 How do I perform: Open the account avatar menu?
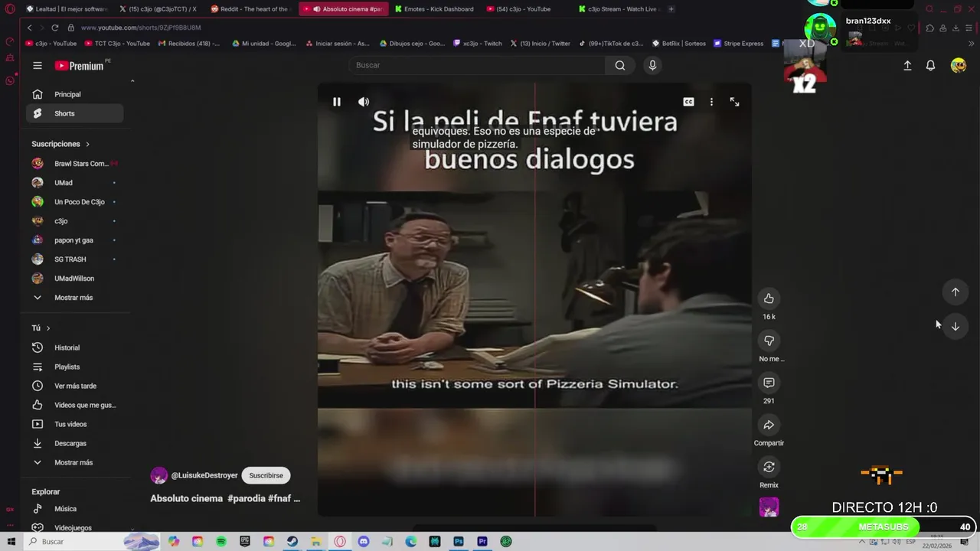[x=958, y=66]
